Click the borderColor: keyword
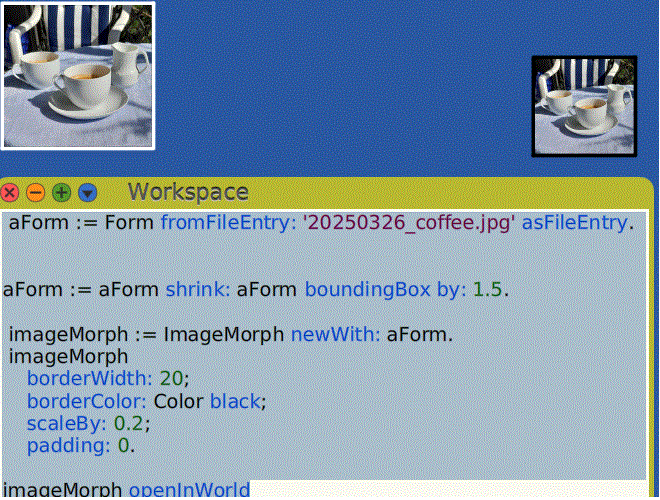This screenshot has height=500, width=660. click(86, 401)
